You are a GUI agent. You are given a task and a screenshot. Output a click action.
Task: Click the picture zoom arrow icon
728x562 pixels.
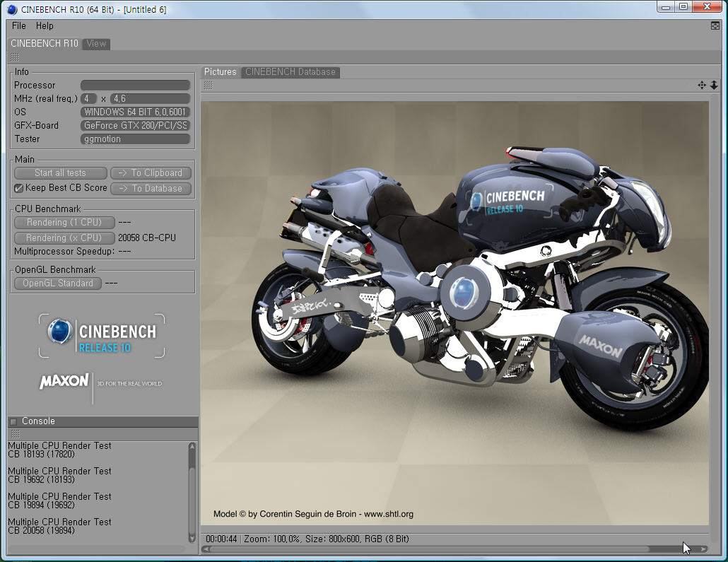point(714,85)
